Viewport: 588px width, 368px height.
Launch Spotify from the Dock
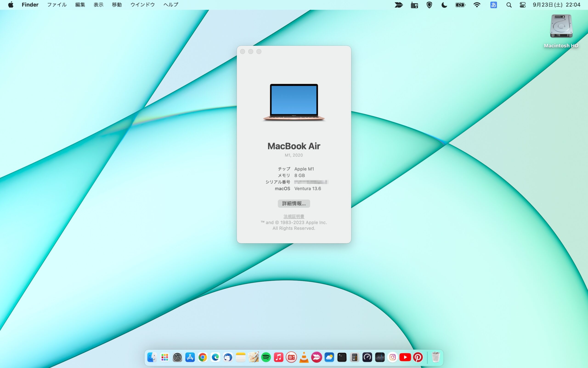pos(266,357)
